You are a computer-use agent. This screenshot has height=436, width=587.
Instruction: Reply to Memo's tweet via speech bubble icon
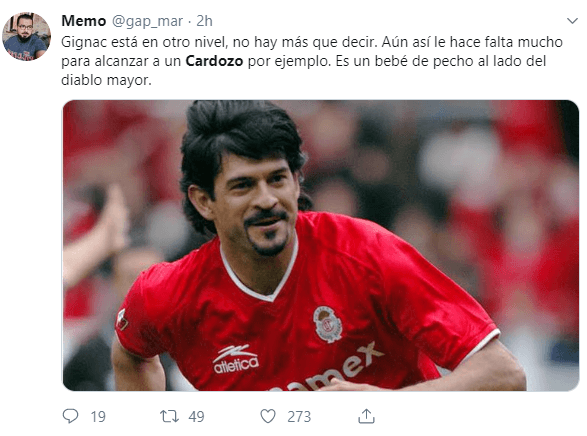coord(70,416)
